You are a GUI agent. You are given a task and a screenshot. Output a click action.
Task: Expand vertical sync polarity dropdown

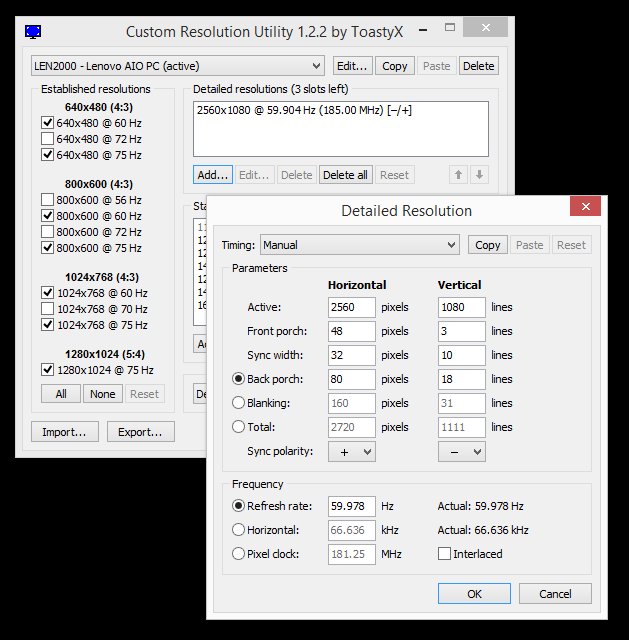tap(462, 452)
